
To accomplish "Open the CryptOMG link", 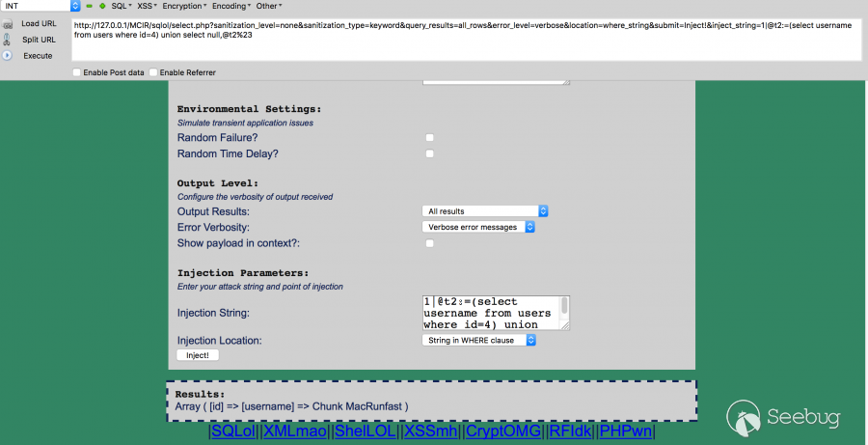I will click(x=503, y=431).
